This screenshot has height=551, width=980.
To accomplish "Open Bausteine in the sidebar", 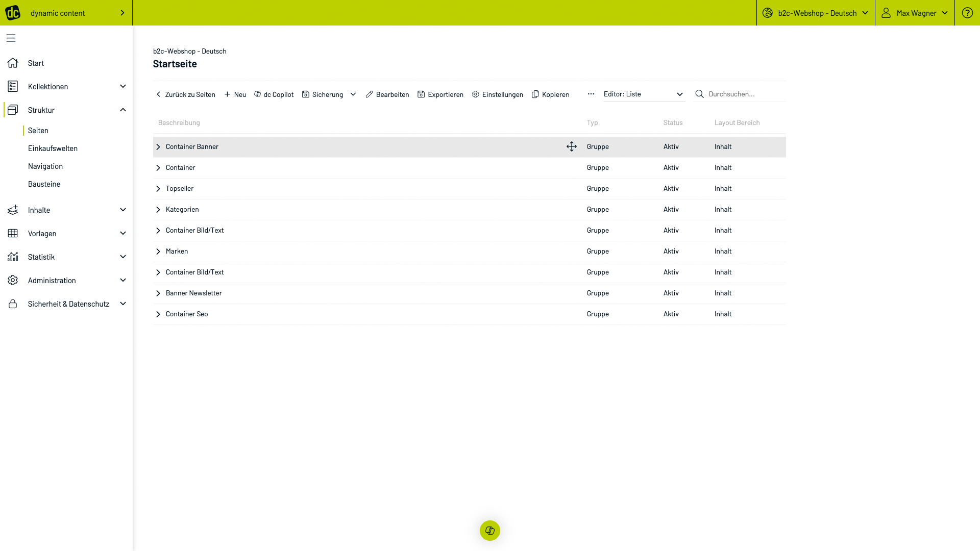I will pyautogui.click(x=44, y=184).
